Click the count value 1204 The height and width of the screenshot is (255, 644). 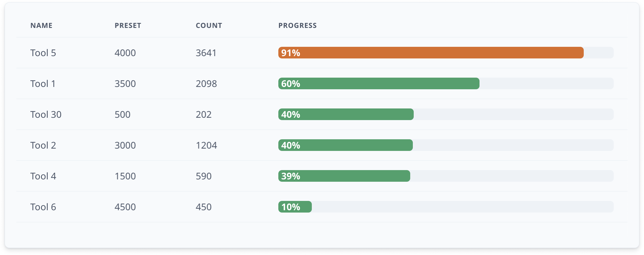(206, 145)
